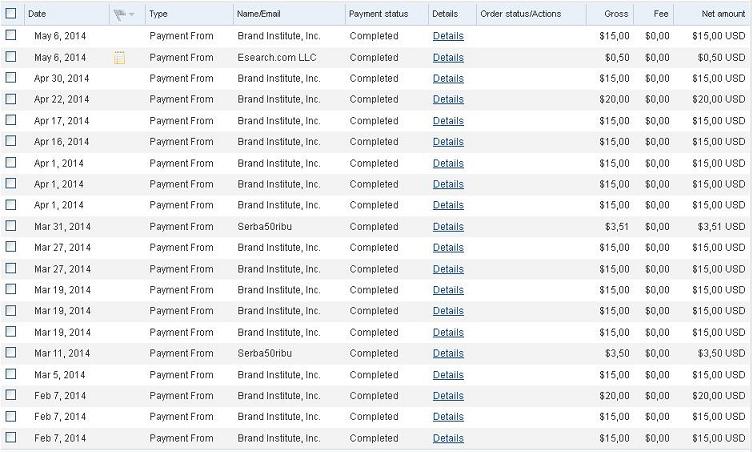Expand the flag filter dropdown arrow
Screen dimensions: 753x452
tap(132, 15)
